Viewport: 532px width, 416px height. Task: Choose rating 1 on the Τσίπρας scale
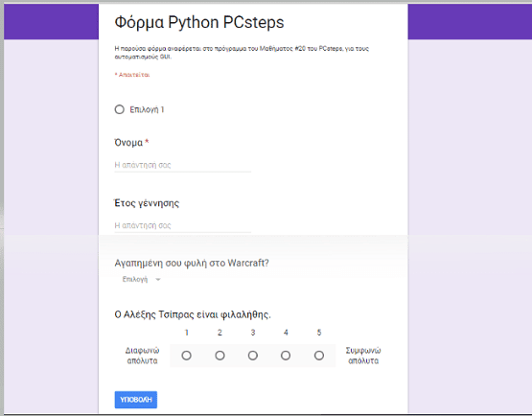(186, 356)
